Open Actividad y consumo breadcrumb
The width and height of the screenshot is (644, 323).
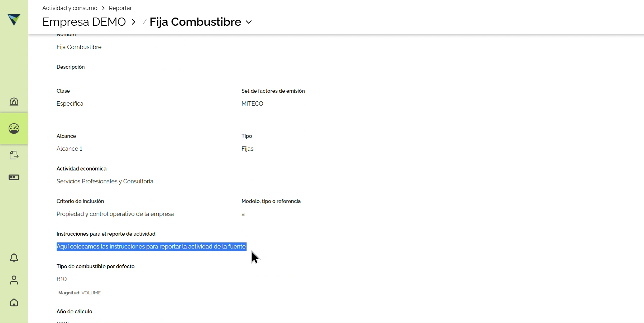pyautogui.click(x=70, y=8)
